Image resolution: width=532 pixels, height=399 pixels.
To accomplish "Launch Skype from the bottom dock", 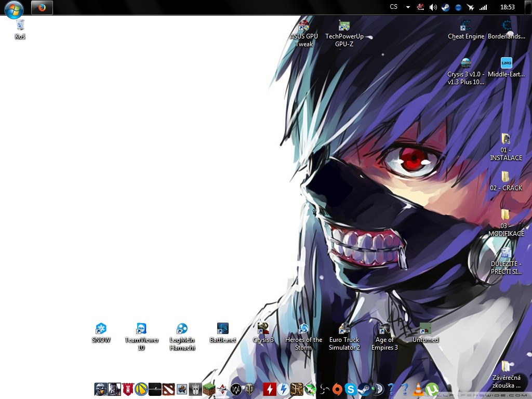I will [351, 389].
